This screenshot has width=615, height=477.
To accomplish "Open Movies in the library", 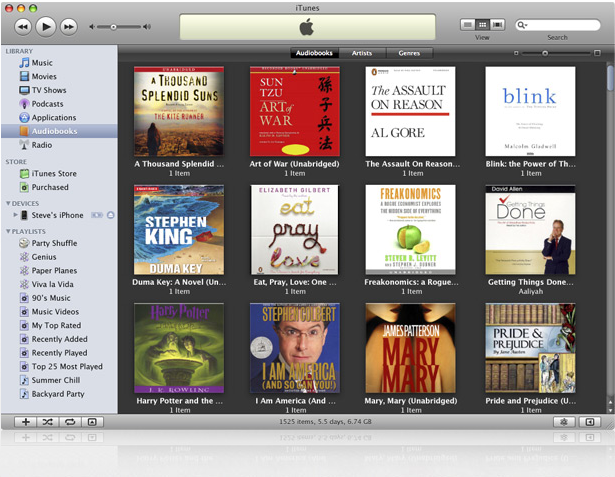I will [59, 76].
